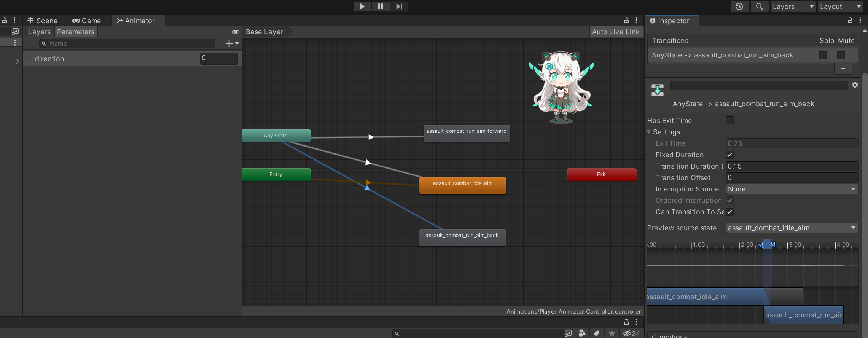
Task: Open the Layers dropdown in the top bar
Action: (x=793, y=6)
